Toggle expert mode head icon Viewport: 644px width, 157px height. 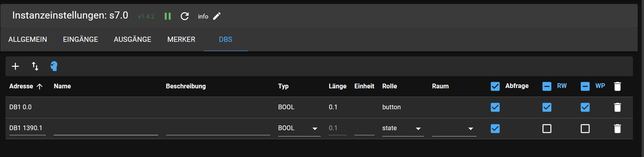[x=54, y=66]
